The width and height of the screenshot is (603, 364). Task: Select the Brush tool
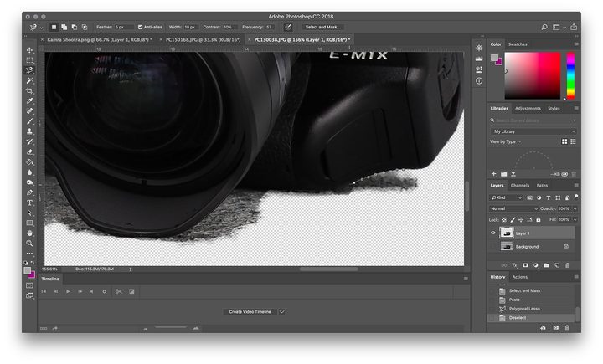tap(29, 121)
